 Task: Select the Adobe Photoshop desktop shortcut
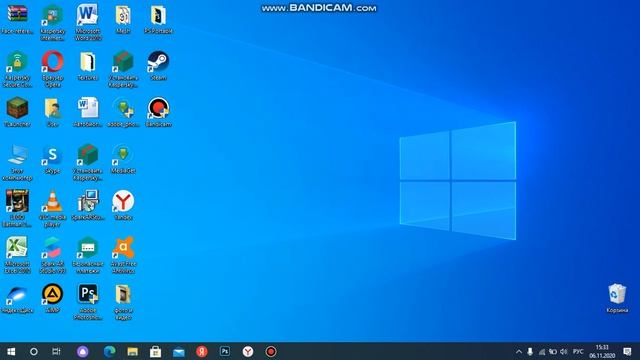click(88, 302)
